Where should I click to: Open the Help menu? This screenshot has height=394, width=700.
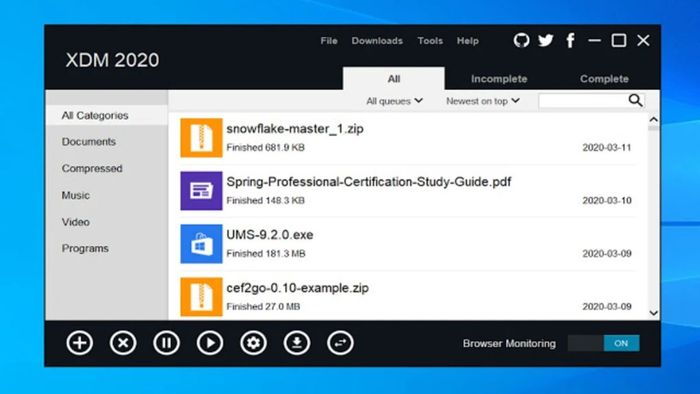(x=468, y=41)
